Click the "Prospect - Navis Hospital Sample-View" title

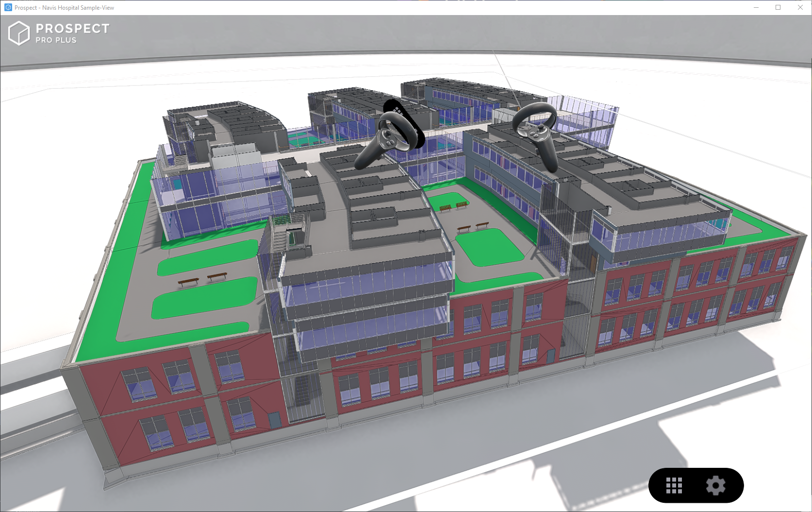click(64, 8)
